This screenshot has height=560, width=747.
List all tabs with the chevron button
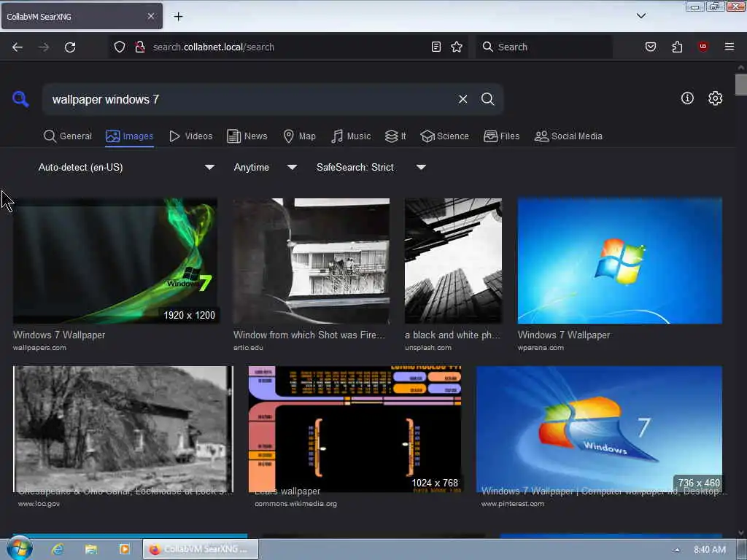(641, 16)
